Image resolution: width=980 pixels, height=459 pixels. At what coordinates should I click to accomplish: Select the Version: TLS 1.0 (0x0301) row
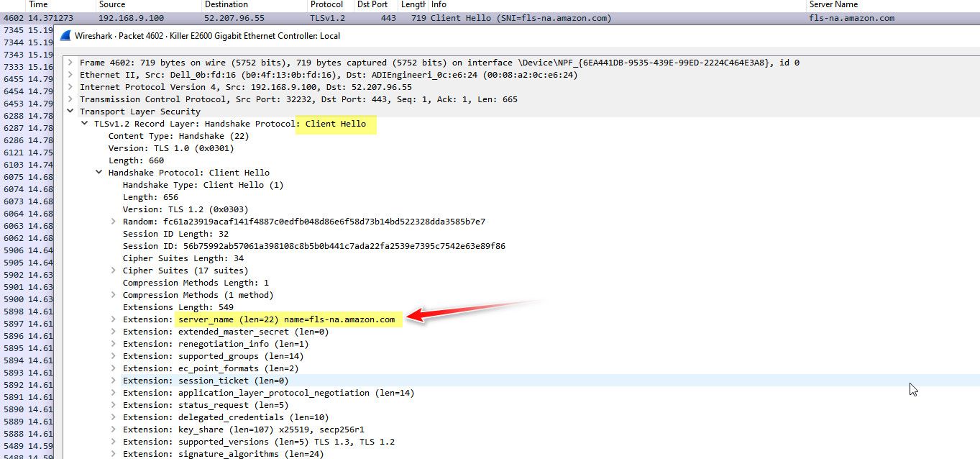pyautogui.click(x=171, y=148)
